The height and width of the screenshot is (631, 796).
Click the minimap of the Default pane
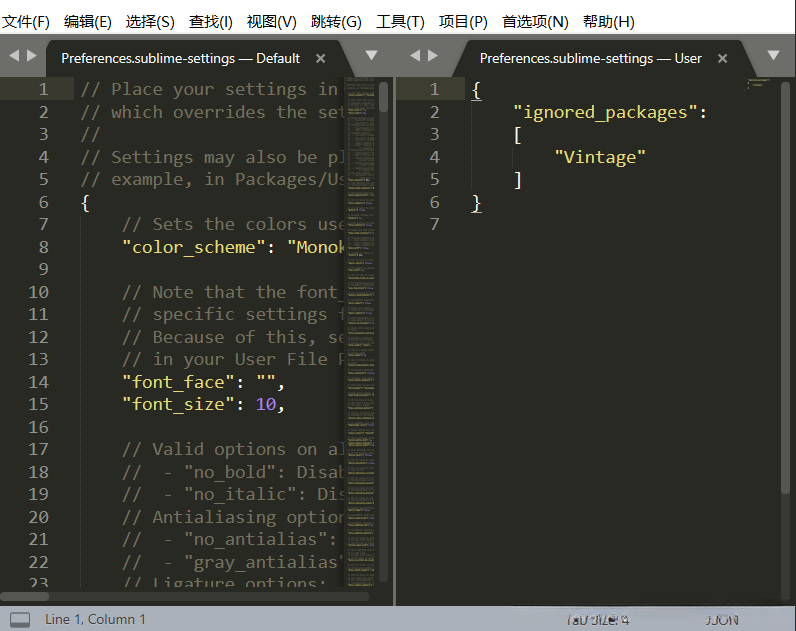point(360,332)
